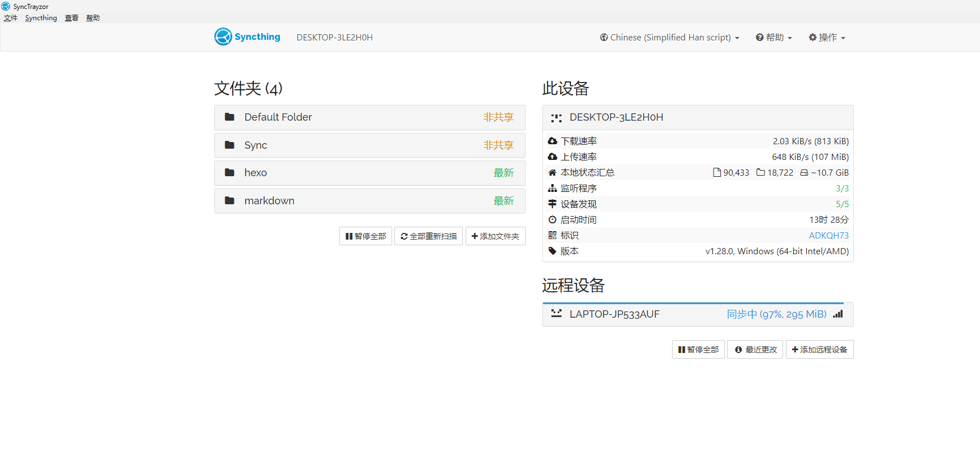Viewport: 980px width, 454px height.
Task: Click 暂停全部 button under folders
Action: pos(366,236)
